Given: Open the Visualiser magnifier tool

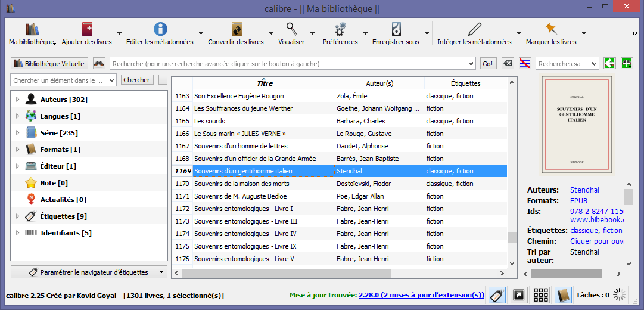Looking at the screenshot, I should tap(291, 29).
